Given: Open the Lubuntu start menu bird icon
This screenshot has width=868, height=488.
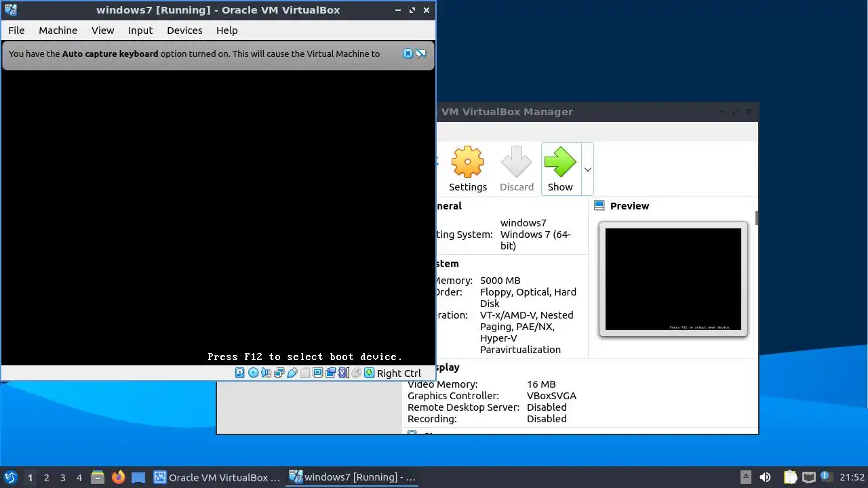Looking at the screenshot, I should click(x=11, y=477).
